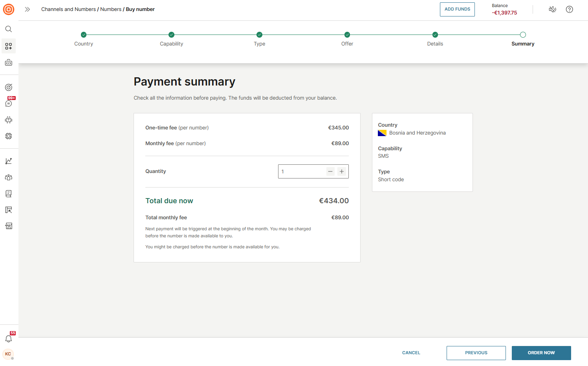Screen dimensions: 588x366
Task: Click the Order Now button
Action: click(x=541, y=353)
